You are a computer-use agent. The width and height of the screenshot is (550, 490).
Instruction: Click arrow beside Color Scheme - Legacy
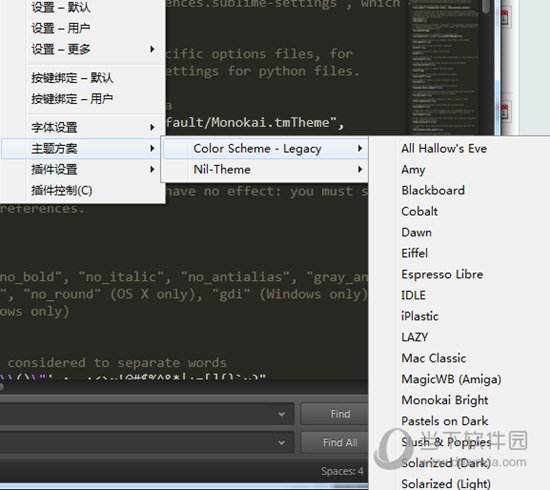click(360, 148)
